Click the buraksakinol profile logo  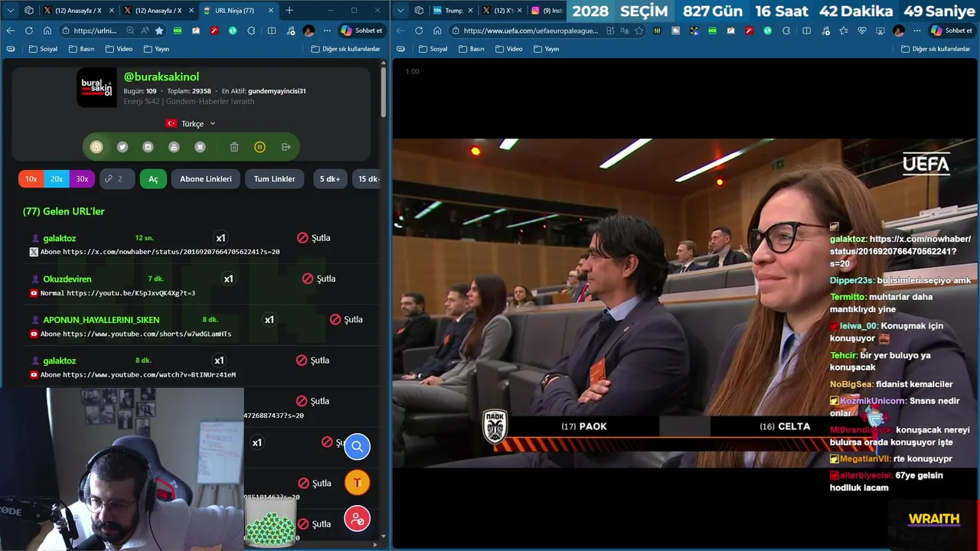click(x=96, y=87)
